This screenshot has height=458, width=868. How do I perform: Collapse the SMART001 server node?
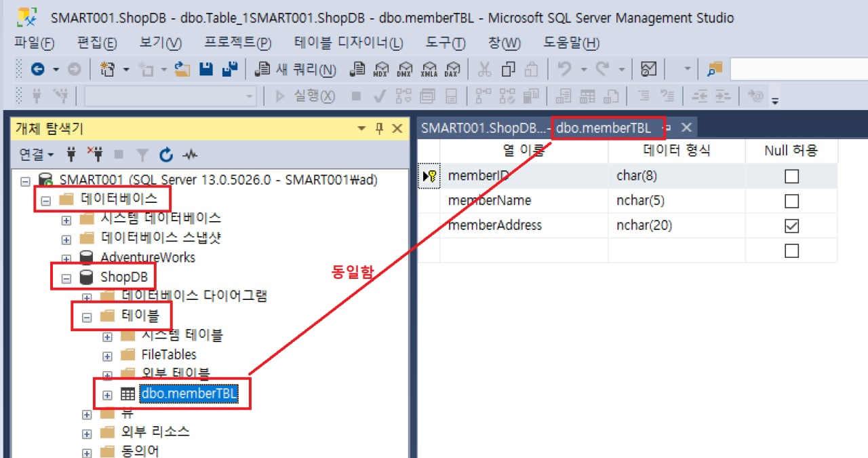coord(25,181)
